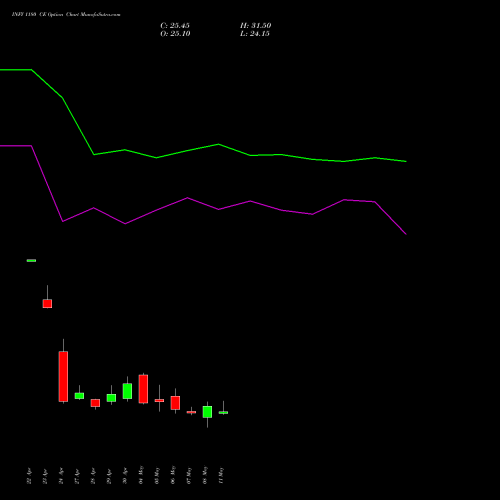The image size is (500, 500).
Task: Click the small green candle for 22 Apr
Action: [x=31, y=260]
